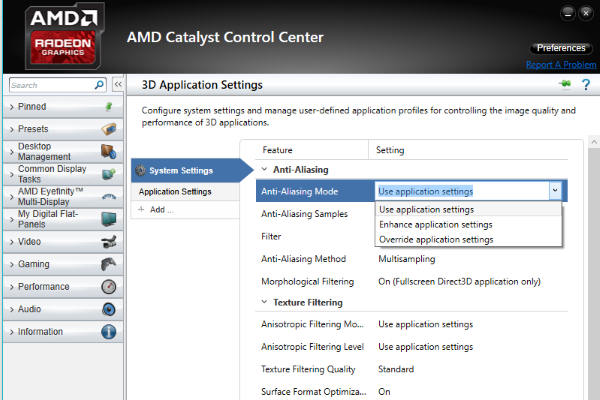Image resolution: width=600 pixels, height=400 pixels.
Task: Click the gear icon on System Settings
Action: (140, 170)
